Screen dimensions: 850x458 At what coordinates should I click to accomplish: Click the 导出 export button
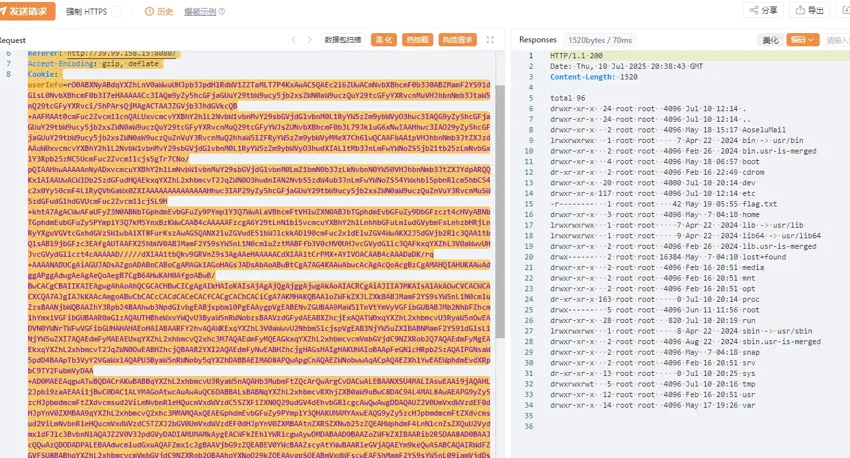[809, 10]
